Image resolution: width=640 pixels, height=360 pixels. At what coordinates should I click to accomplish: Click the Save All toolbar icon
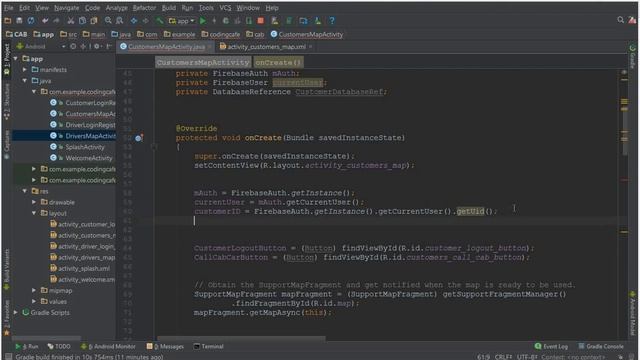(19, 20)
